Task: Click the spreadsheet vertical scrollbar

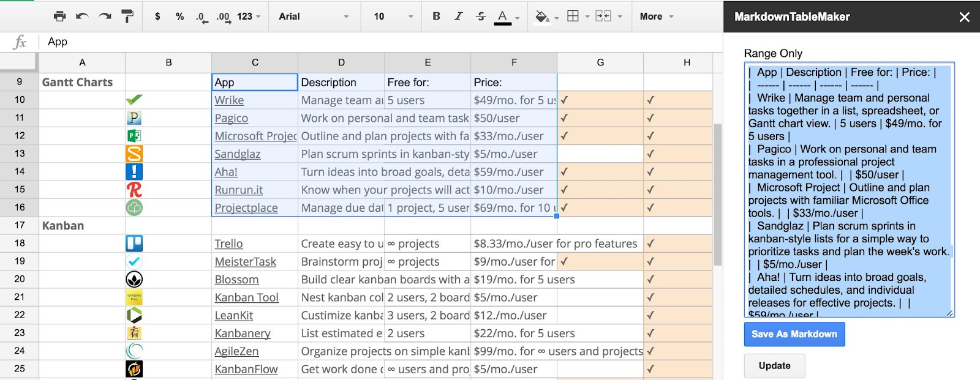Action: tap(718, 195)
